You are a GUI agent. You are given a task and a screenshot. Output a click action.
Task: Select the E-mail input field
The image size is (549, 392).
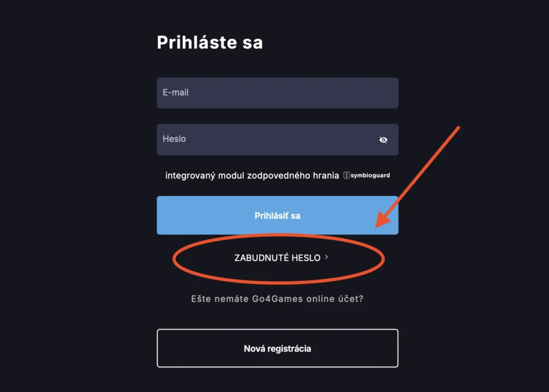pos(277,92)
